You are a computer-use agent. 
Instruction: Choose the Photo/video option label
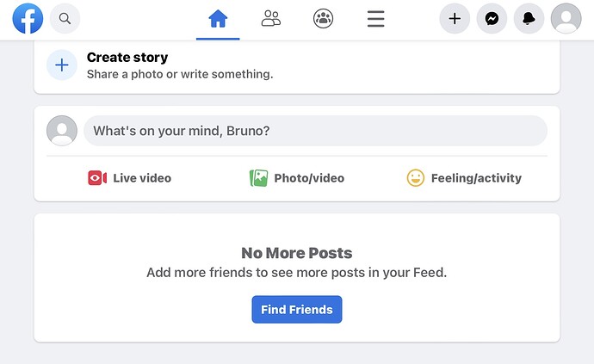point(309,178)
